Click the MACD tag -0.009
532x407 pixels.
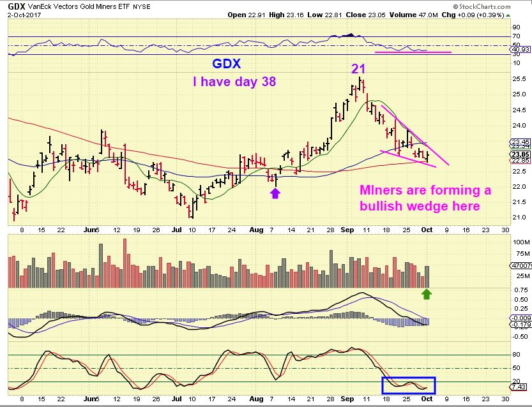click(x=521, y=318)
